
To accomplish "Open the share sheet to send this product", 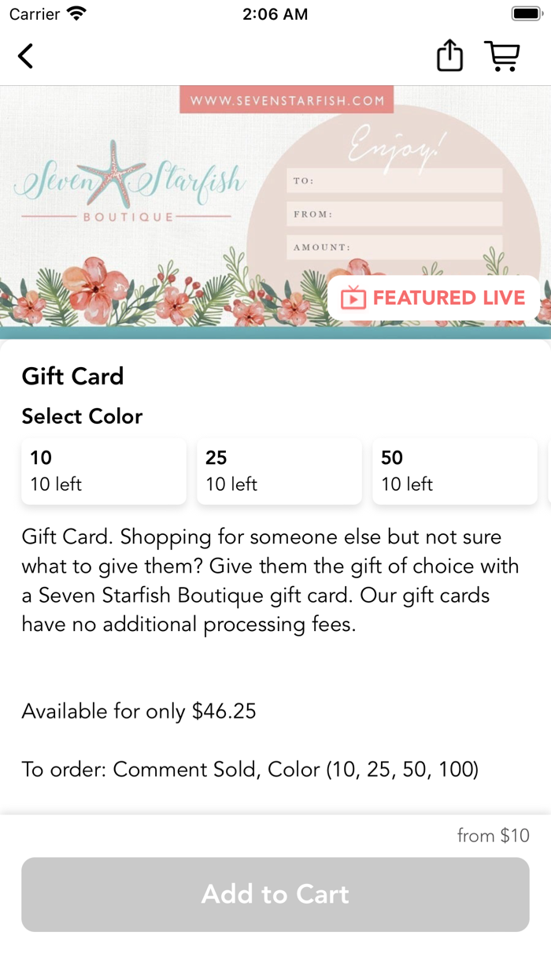I will [x=449, y=55].
